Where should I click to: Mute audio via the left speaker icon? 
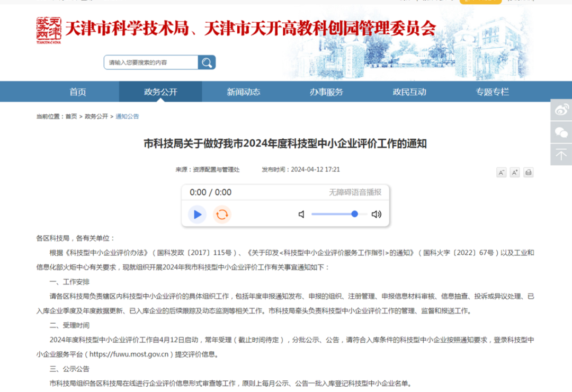coord(301,214)
